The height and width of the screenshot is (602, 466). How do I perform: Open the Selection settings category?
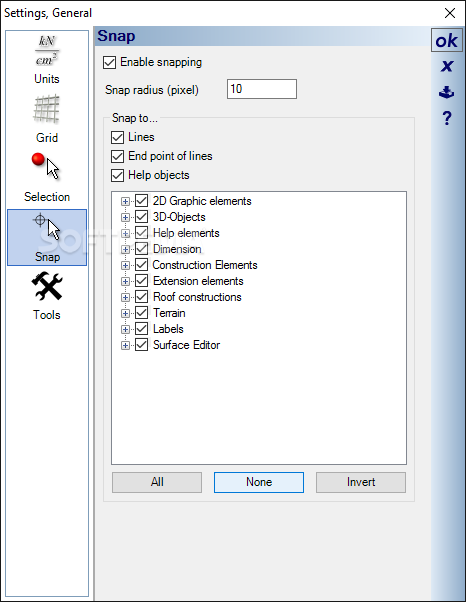(x=47, y=178)
